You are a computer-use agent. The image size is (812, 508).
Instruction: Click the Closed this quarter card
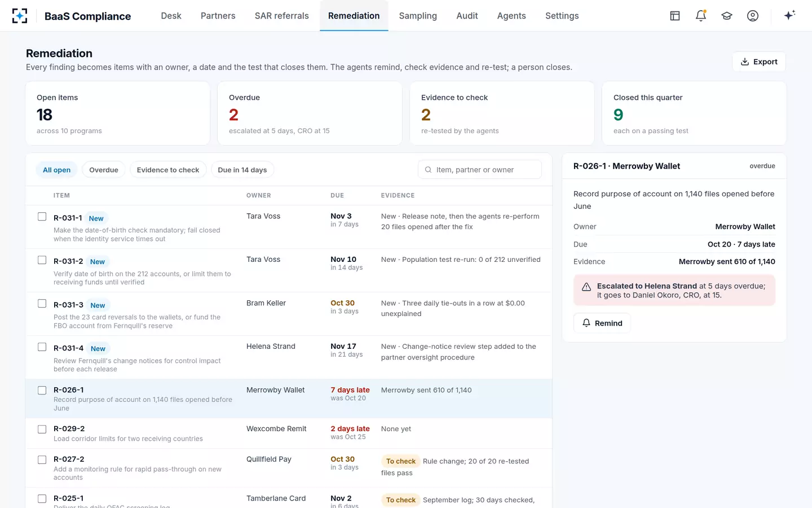(x=694, y=113)
